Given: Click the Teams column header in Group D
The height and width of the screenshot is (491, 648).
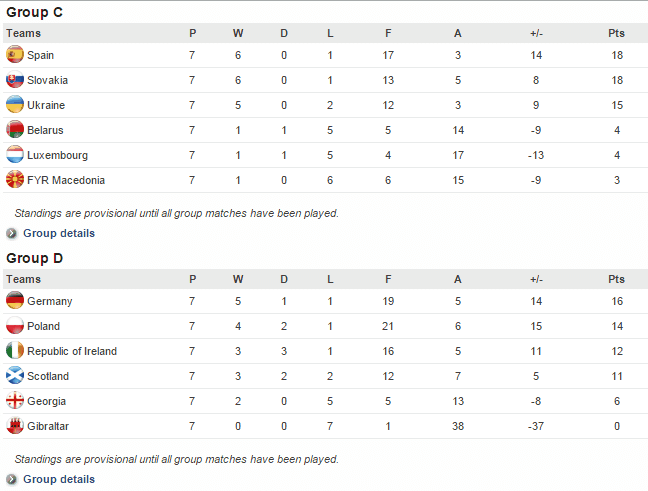Looking at the screenshot, I should [x=24, y=279].
